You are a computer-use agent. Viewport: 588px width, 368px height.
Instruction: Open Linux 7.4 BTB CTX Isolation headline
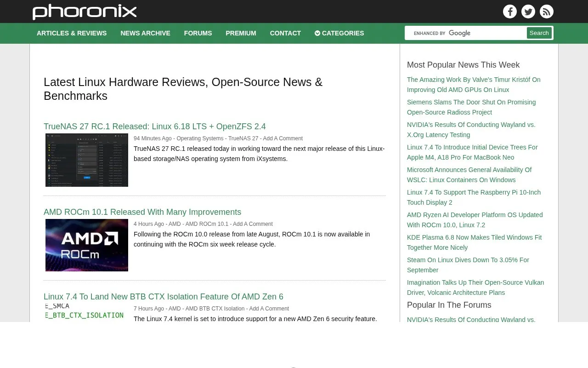[x=164, y=297]
